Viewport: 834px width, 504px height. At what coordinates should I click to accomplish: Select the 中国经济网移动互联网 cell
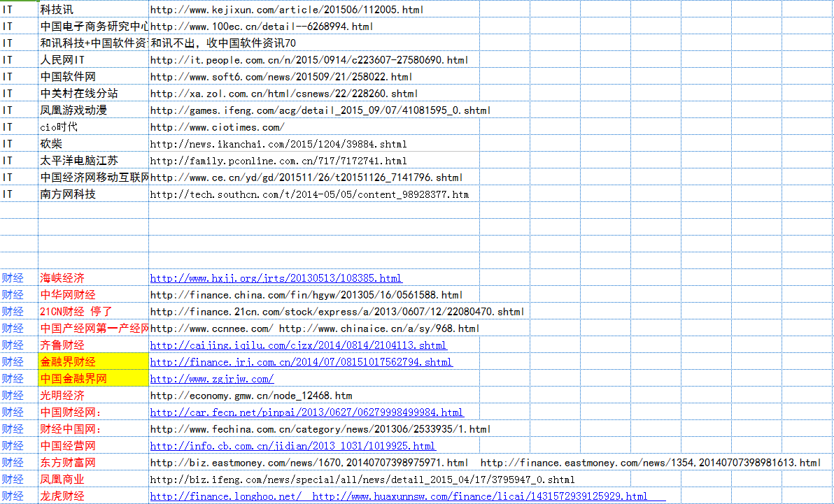click(x=94, y=177)
